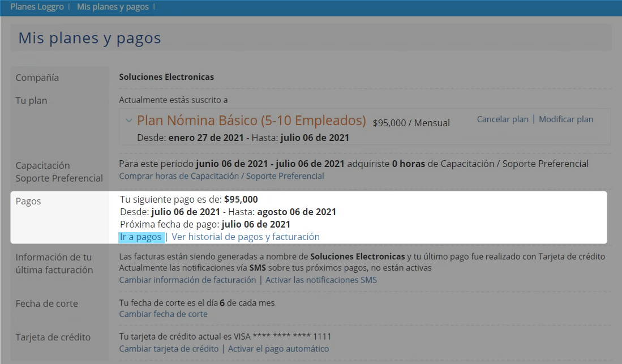The image size is (622, 364).
Task: Activate las notificaciones SMS
Action: [x=321, y=280]
